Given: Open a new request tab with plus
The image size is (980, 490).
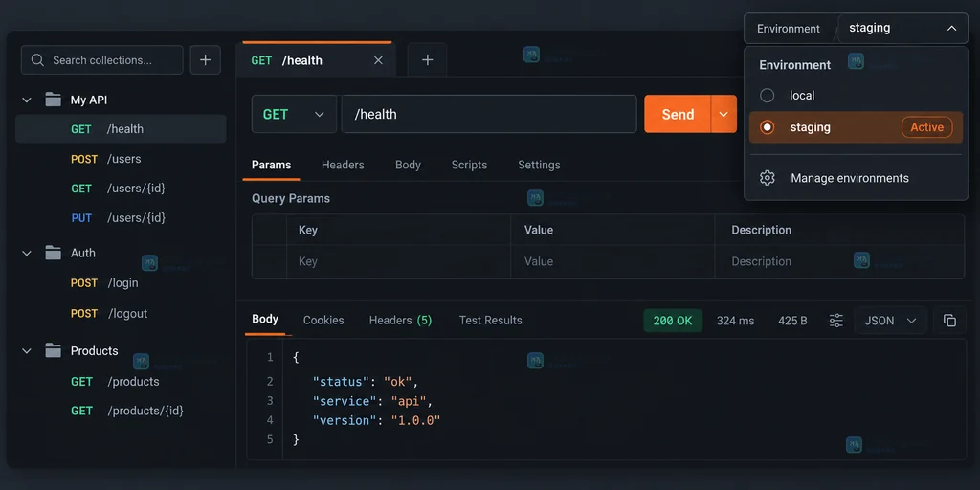Looking at the screenshot, I should click(x=428, y=60).
